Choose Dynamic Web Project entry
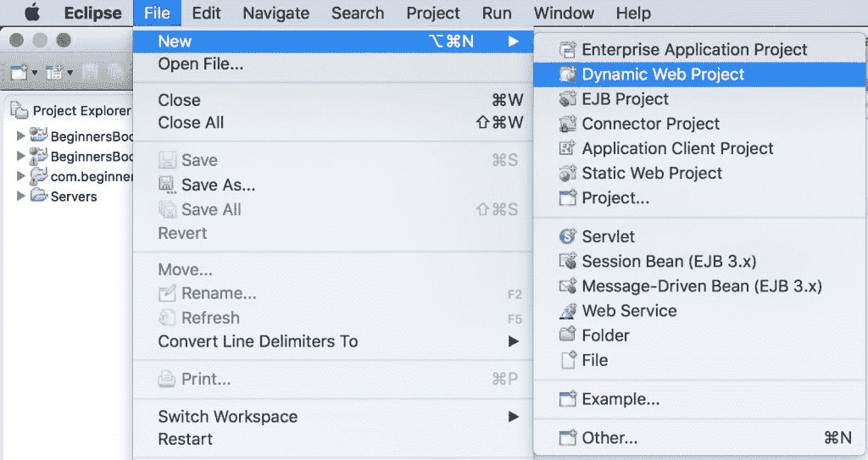Image resolution: width=868 pixels, height=460 pixels. [699, 75]
